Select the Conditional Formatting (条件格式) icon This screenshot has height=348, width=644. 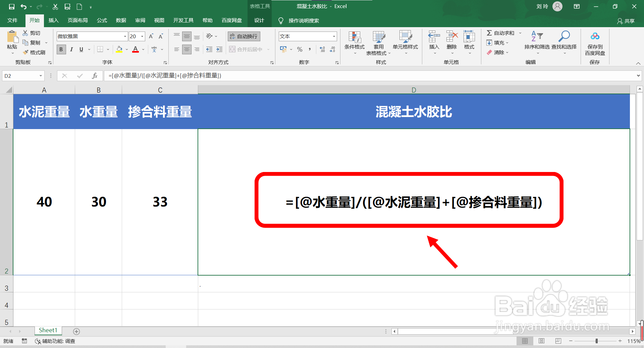[x=354, y=43]
